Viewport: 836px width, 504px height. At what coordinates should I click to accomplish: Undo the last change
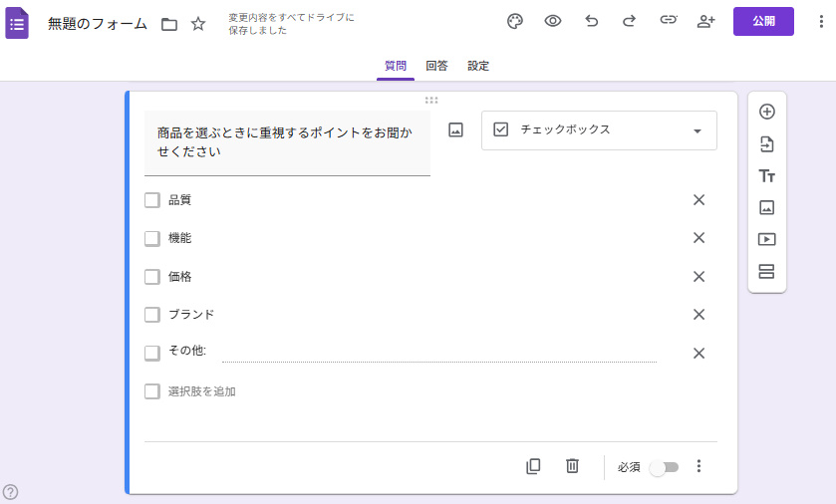pos(592,22)
